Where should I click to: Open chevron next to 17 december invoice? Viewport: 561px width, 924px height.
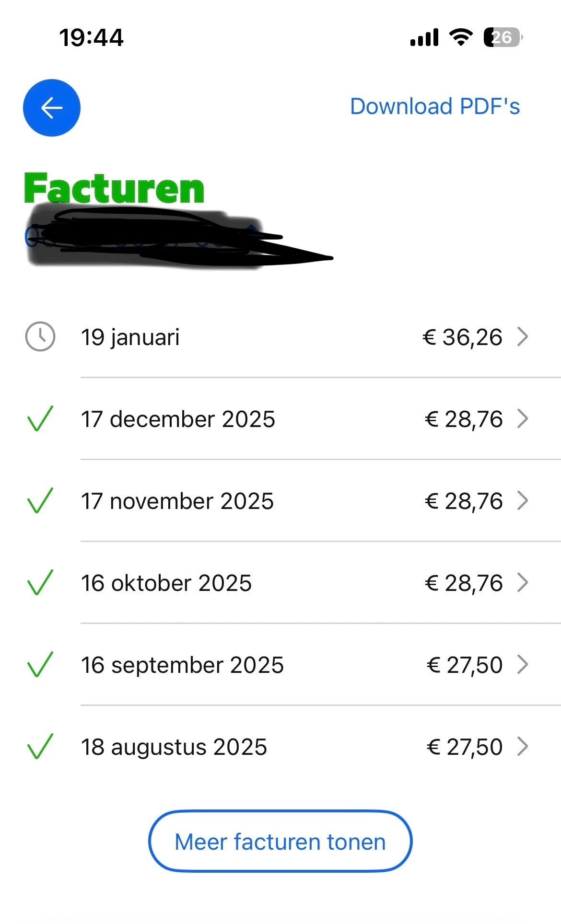point(523,419)
